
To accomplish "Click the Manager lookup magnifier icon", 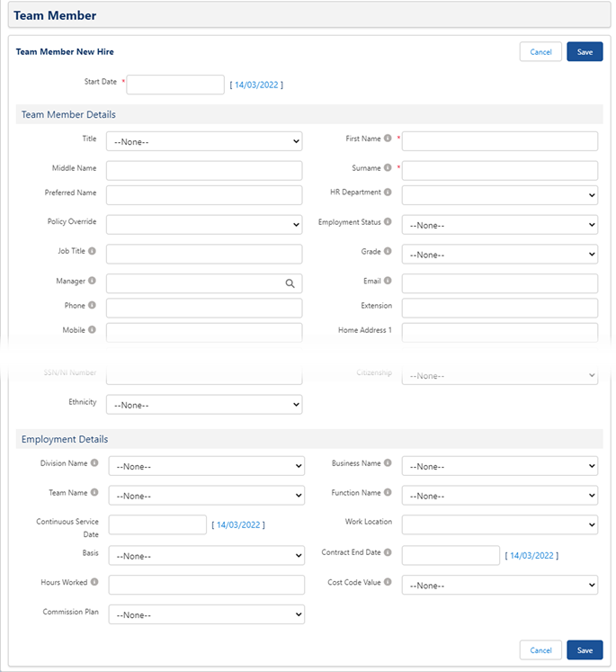I will [x=290, y=283].
